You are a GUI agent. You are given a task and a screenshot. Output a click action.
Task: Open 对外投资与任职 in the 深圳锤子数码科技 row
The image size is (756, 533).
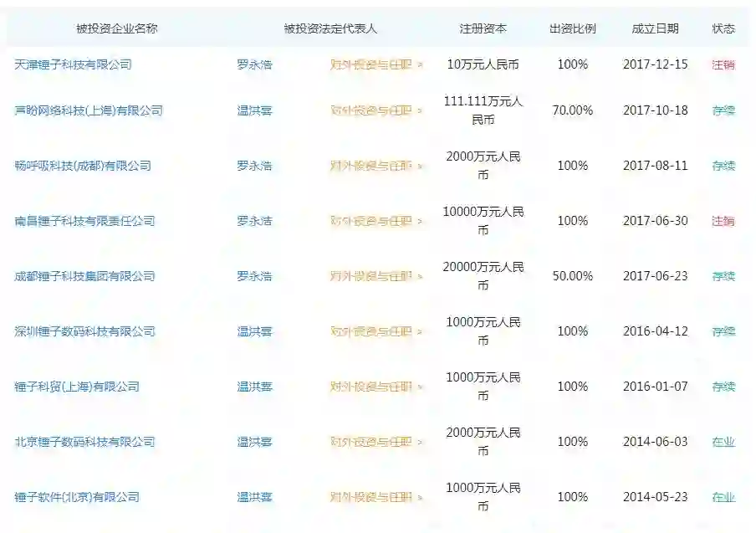376,331
